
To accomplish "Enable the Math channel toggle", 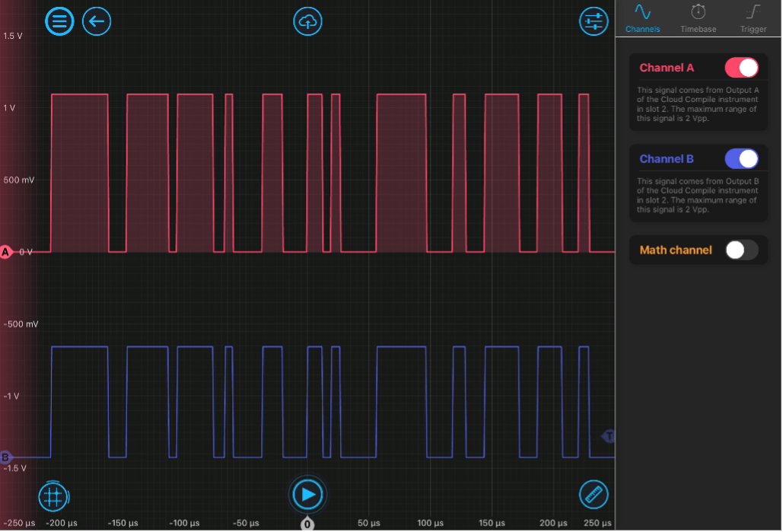I will coord(741,250).
